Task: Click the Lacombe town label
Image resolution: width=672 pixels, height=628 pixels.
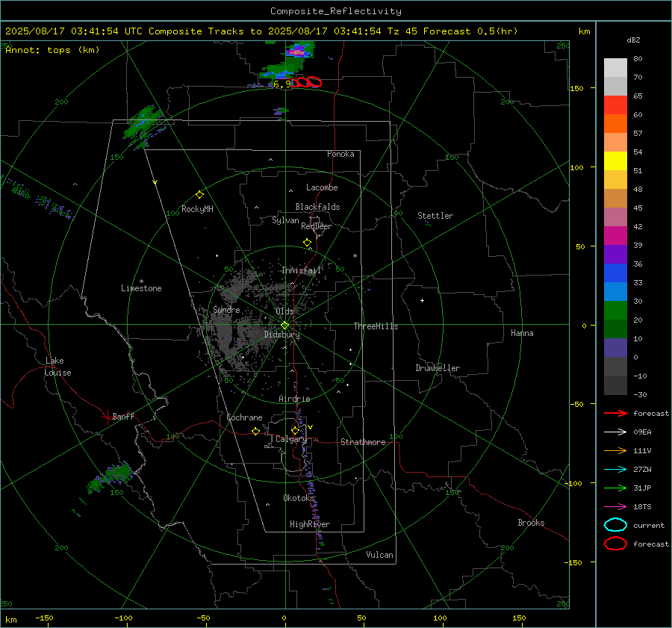Action: tap(322, 187)
